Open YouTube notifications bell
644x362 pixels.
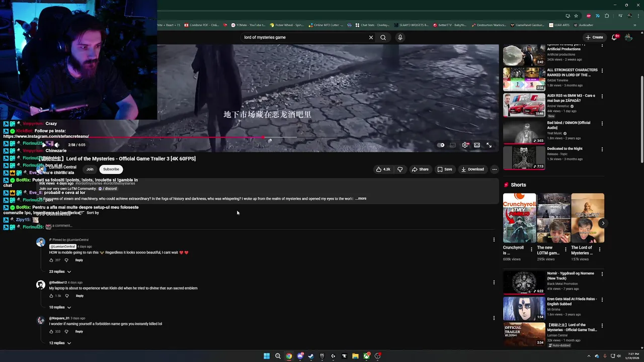tap(614, 37)
